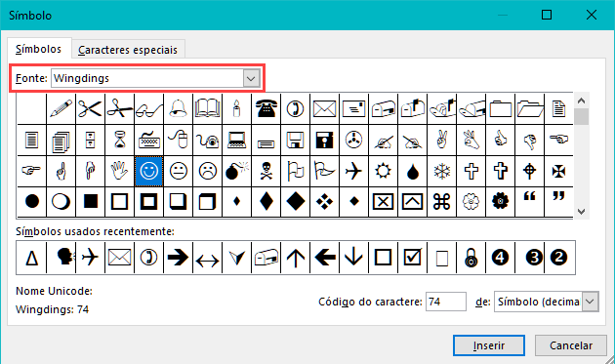
Task: Pick the neutral face symbol
Action: coord(178,171)
